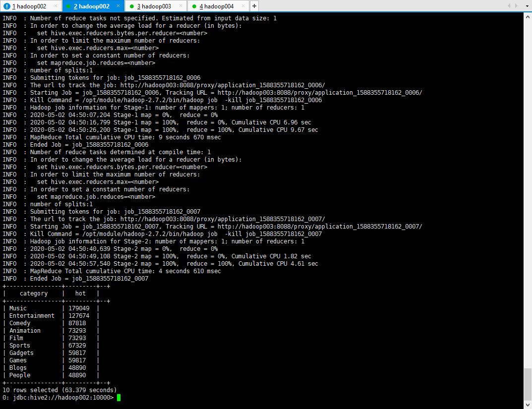Click the Music category row
Image resolution: width=532 pixels, height=409 pixels.
pos(51,308)
